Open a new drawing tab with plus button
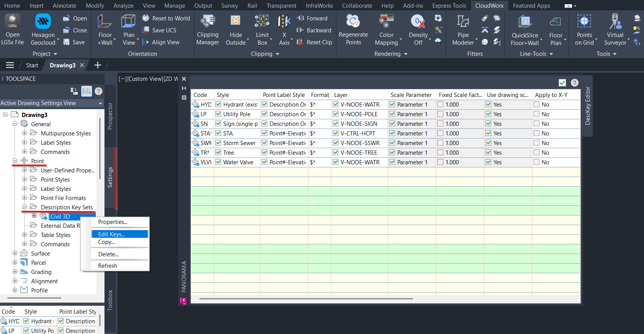 [x=98, y=65]
